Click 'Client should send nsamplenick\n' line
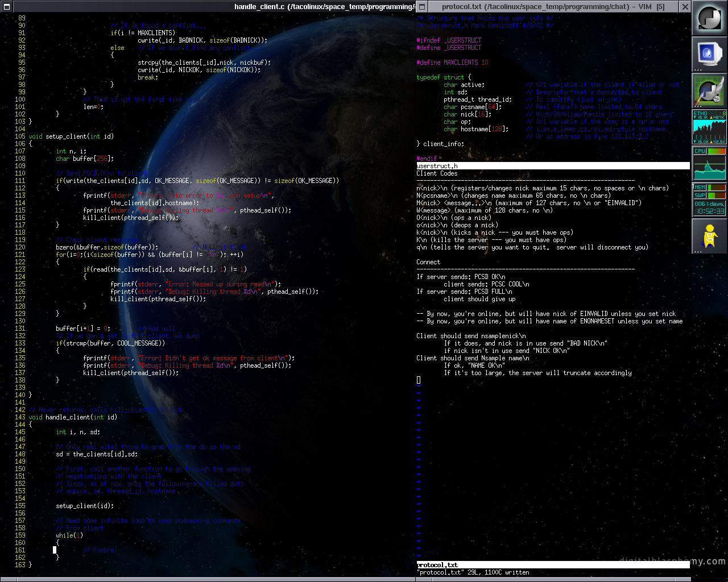The image size is (728, 582). 471,336
